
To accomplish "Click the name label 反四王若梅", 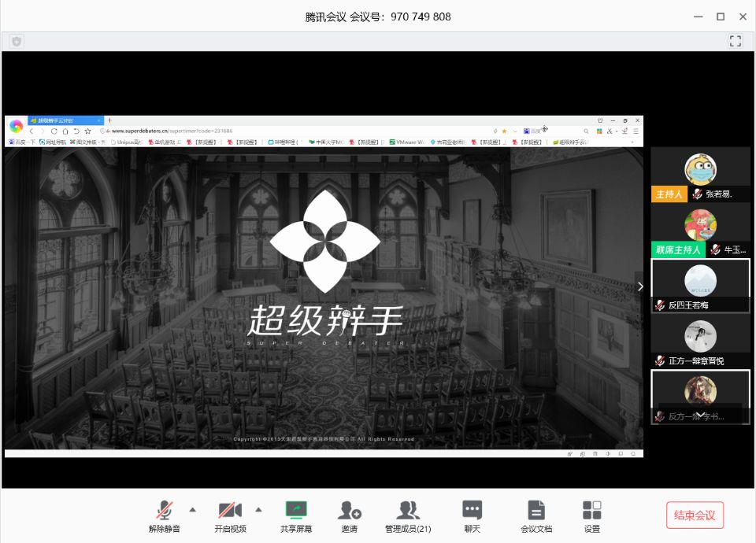I will (688, 305).
